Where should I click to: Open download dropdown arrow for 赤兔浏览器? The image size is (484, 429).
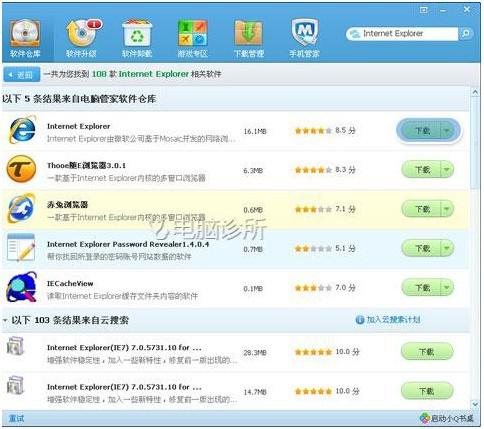tap(447, 209)
